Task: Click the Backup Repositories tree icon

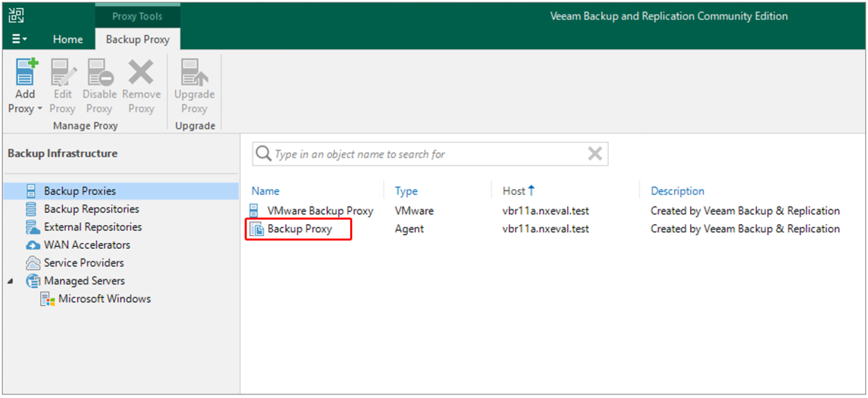Action: click(31, 209)
